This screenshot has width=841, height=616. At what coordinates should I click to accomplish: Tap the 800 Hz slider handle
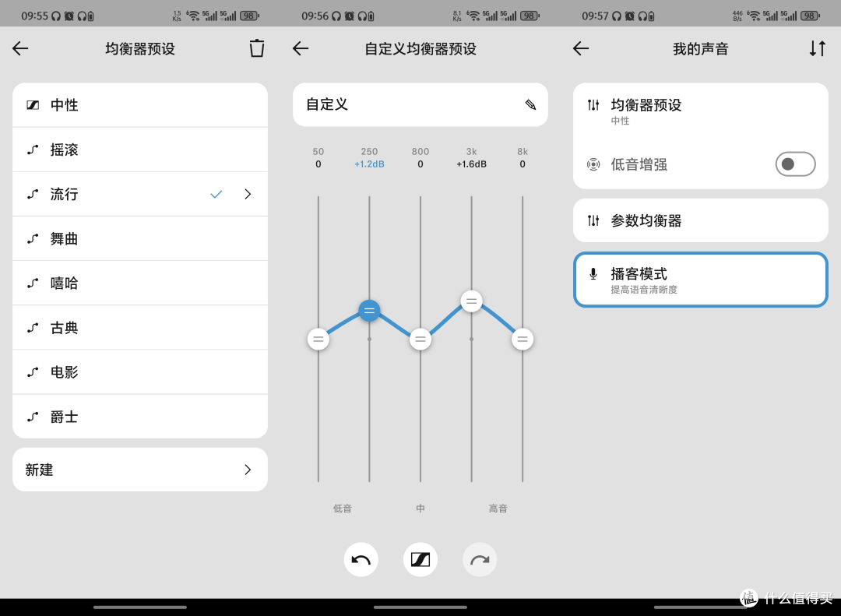[420, 339]
